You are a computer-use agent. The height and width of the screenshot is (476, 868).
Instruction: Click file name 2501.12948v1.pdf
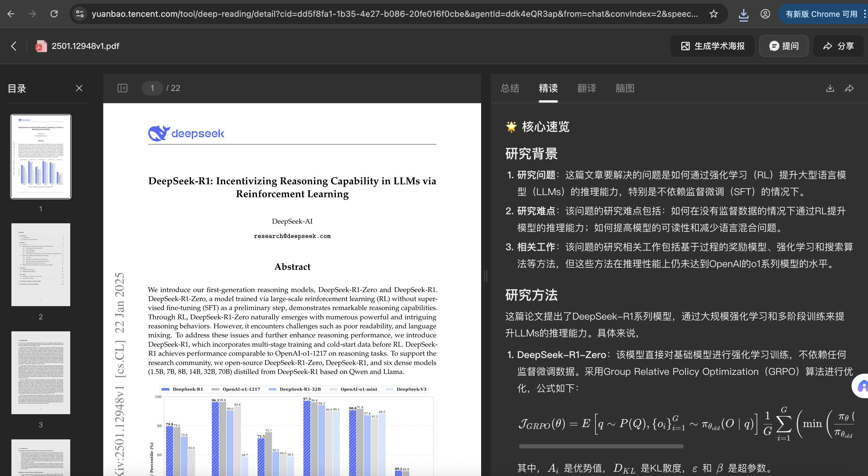click(x=85, y=46)
